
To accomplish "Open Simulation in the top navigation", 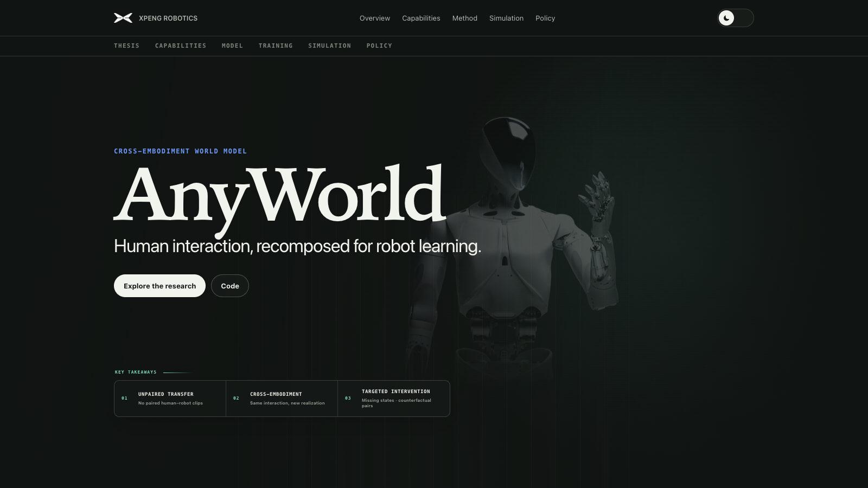I will click(x=506, y=18).
